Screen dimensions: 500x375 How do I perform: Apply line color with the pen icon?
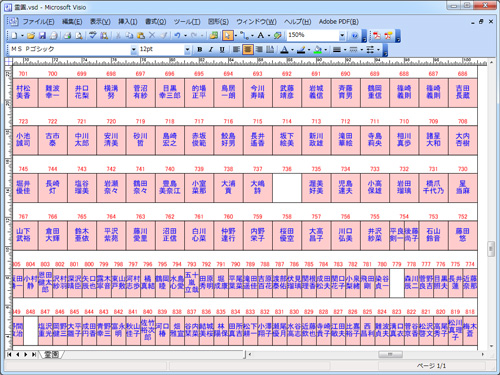(301, 50)
